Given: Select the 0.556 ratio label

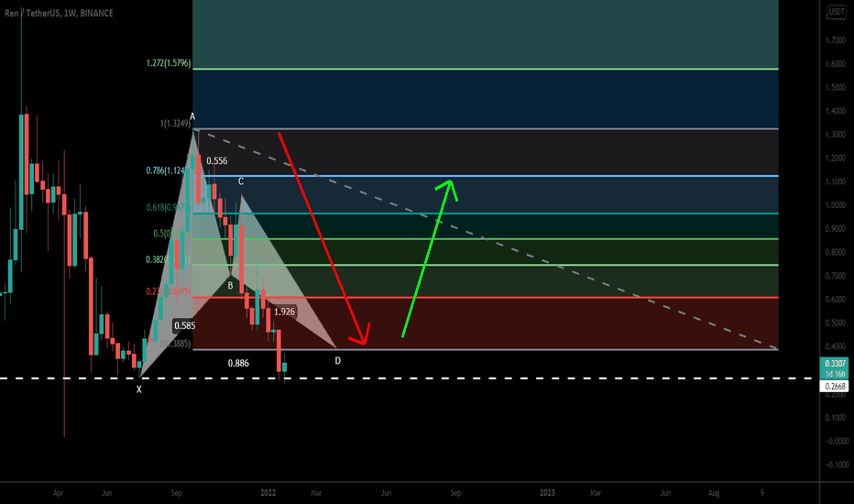Looking at the screenshot, I should tap(217, 160).
